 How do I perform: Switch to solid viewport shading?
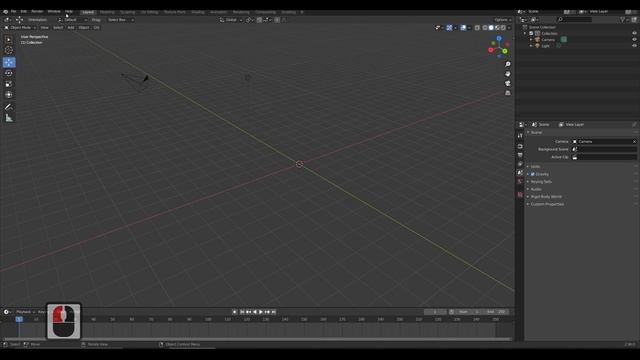(491, 28)
